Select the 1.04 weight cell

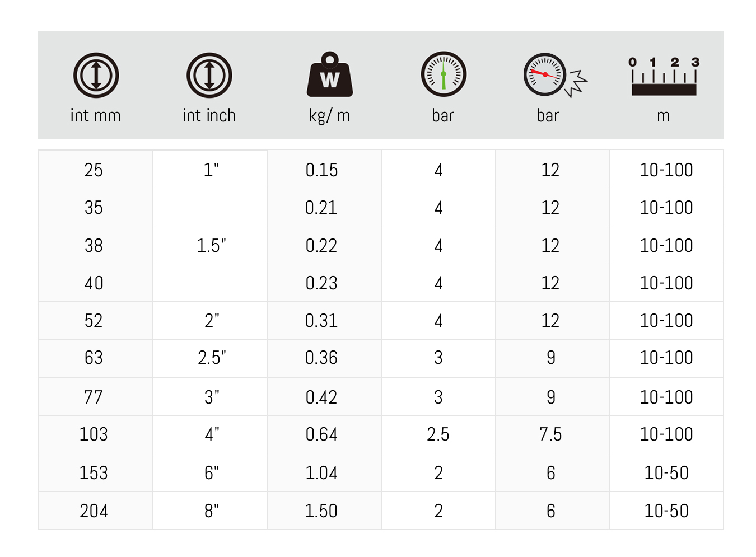pos(321,473)
